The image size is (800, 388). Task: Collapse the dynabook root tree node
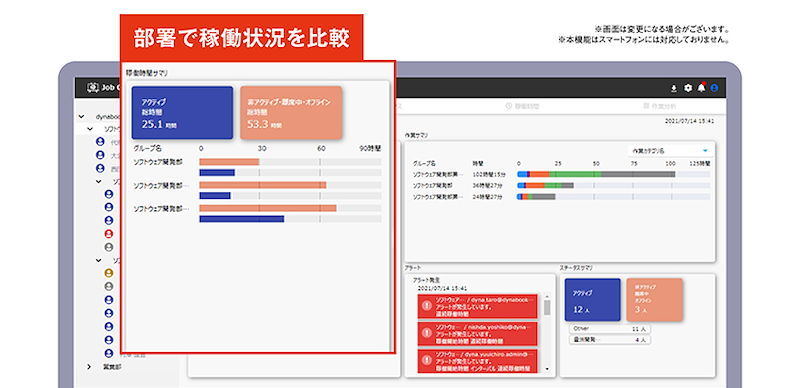point(81,116)
